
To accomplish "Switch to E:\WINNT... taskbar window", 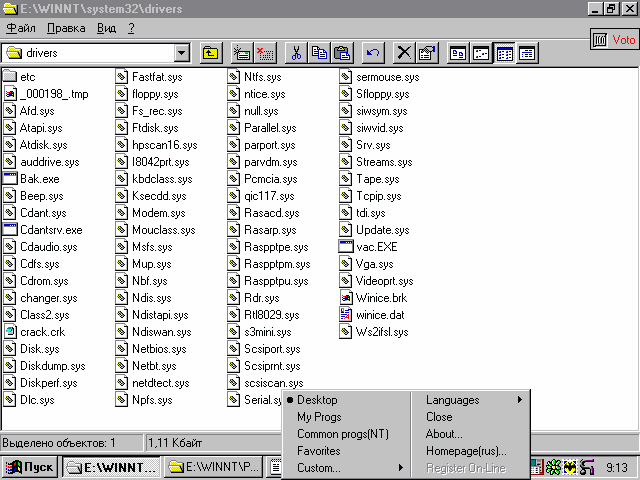I will 112,467.
